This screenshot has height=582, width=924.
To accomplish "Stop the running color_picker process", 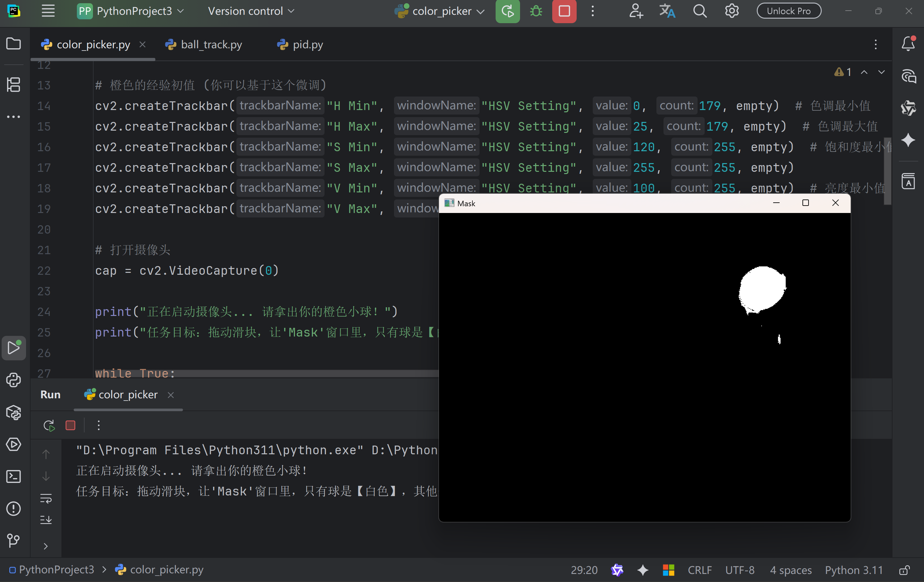I will click(x=564, y=11).
